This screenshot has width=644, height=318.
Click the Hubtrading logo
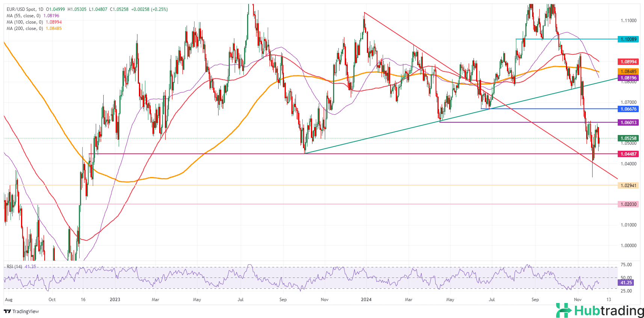(600, 310)
